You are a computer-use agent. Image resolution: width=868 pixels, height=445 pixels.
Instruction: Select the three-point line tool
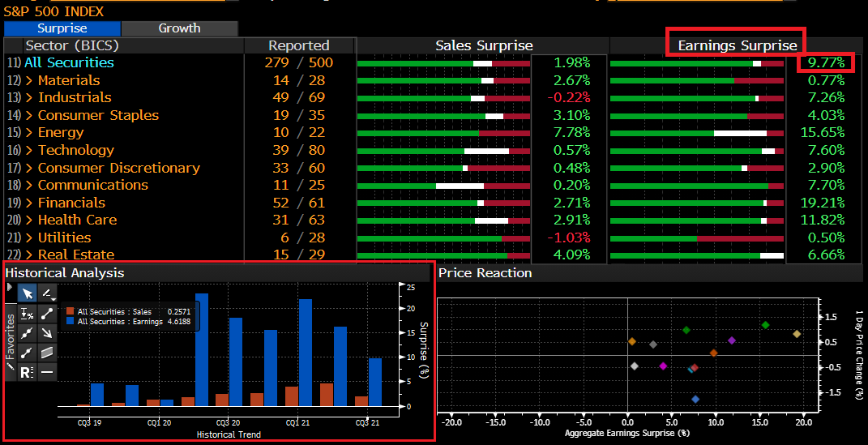tap(27, 332)
